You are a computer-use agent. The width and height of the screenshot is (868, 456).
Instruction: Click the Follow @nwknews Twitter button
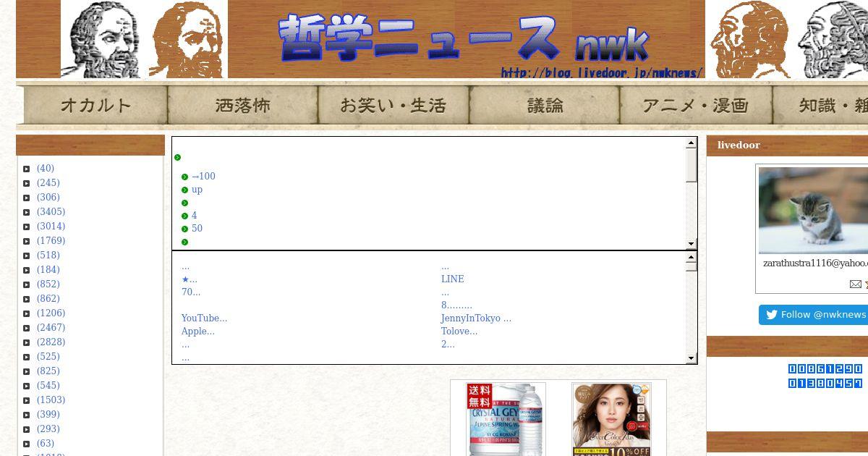814,315
